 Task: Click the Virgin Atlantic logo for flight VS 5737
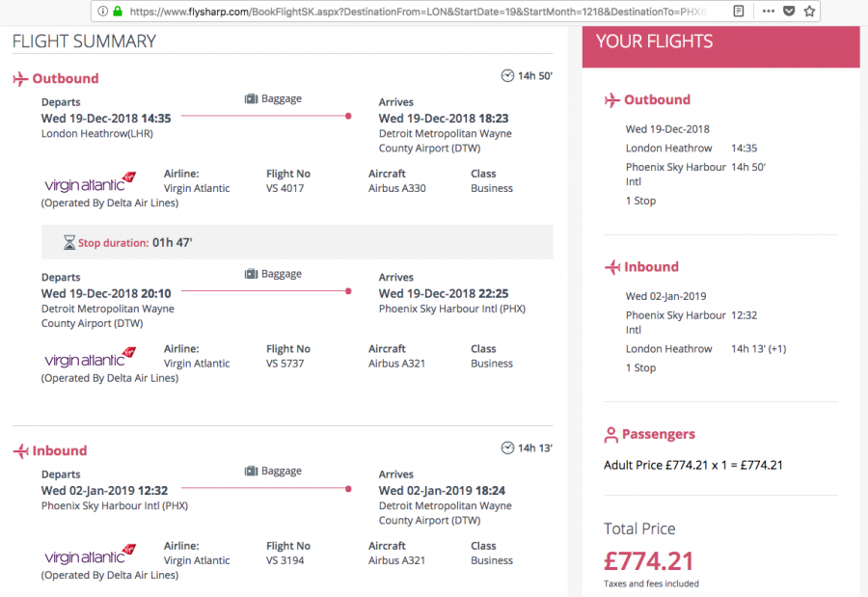pos(90,359)
